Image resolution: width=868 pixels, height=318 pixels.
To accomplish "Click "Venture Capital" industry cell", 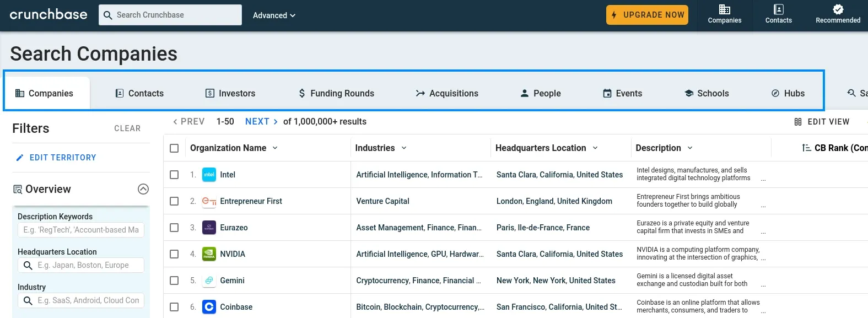I will (x=382, y=201).
